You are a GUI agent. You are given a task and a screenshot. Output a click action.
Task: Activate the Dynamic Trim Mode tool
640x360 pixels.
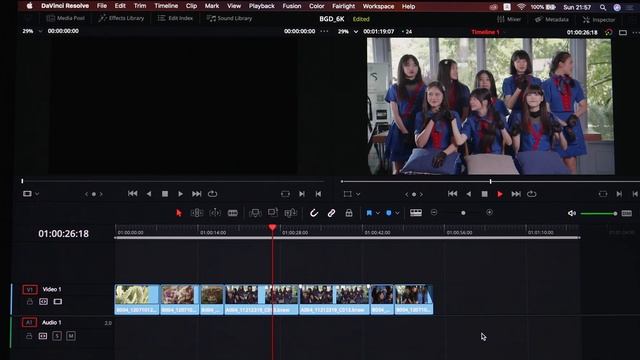coord(215,213)
